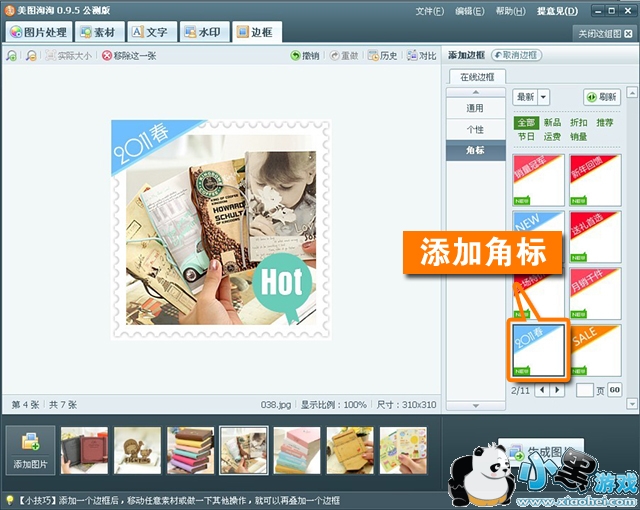
Task: Open the 编辑(E) menu
Action: click(x=469, y=11)
